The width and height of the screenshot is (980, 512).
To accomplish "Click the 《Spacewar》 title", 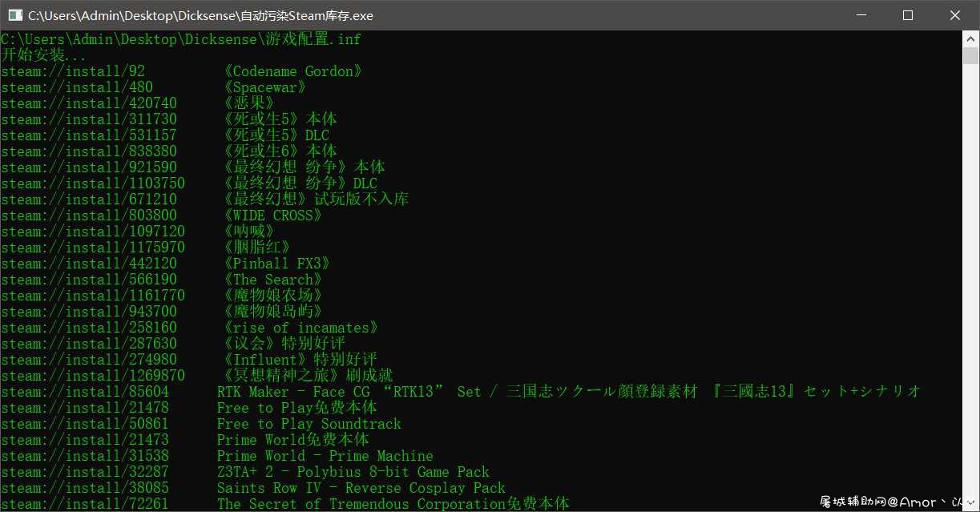I will pos(265,87).
